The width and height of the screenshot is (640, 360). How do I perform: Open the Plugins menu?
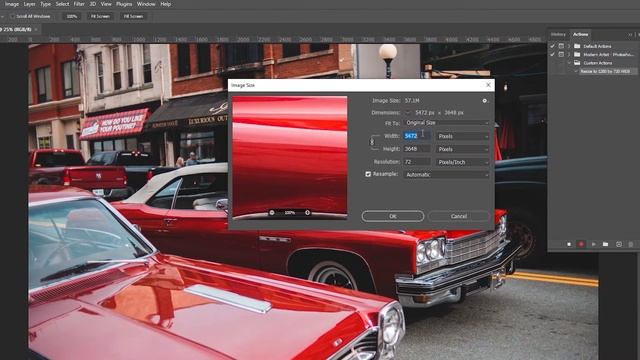[x=124, y=4]
